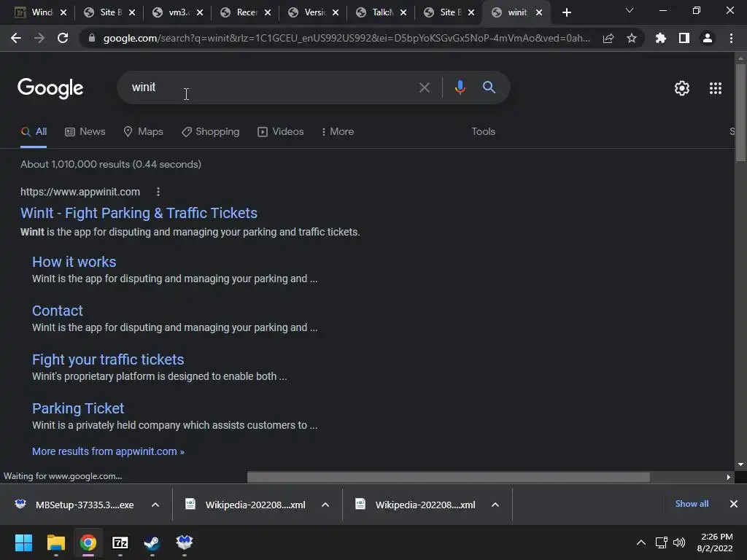Open Malwarebytes from the taskbar

tap(185, 542)
